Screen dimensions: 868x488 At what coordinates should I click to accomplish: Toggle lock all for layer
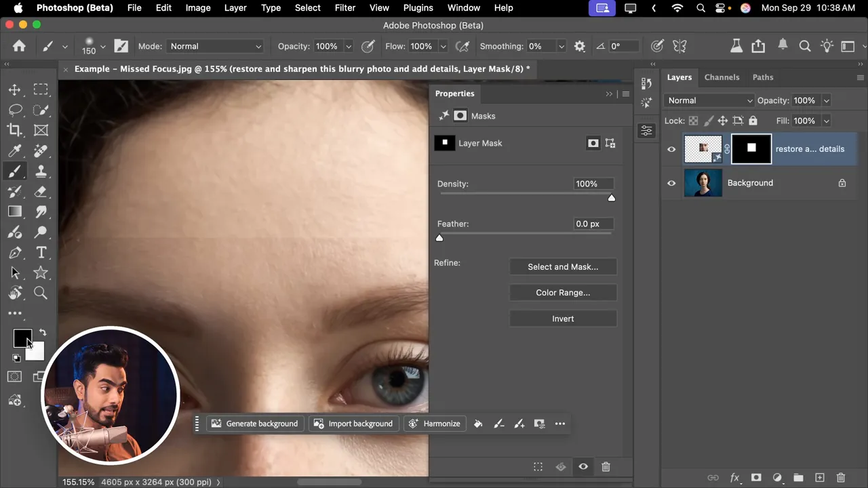tap(753, 121)
